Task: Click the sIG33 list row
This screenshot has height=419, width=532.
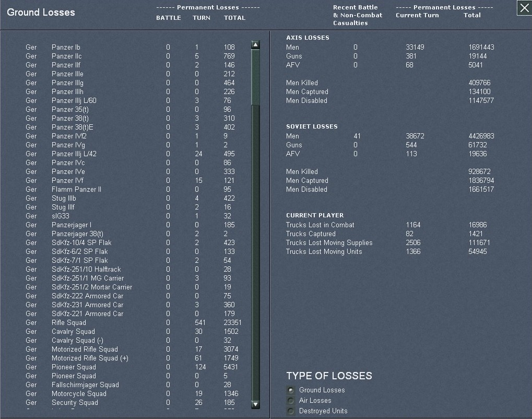Action: click(61, 216)
